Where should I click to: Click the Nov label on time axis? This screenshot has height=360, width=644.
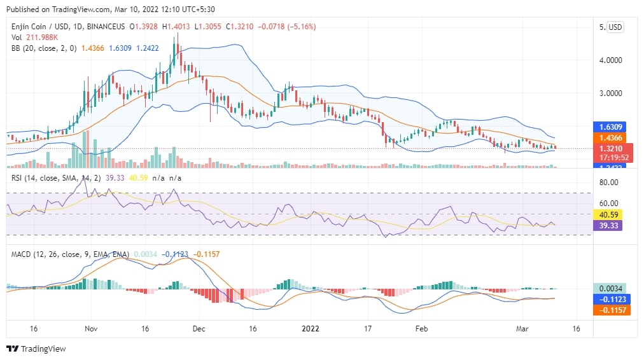(x=91, y=329)
